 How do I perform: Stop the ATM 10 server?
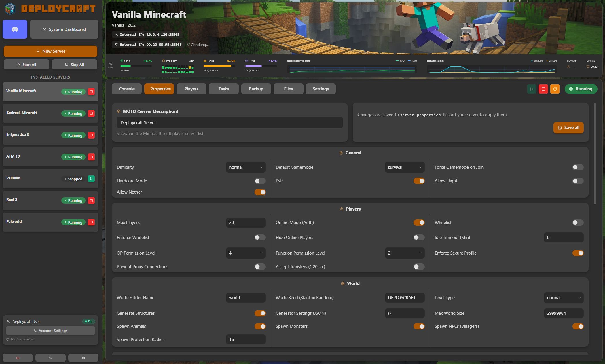point(91,157)
